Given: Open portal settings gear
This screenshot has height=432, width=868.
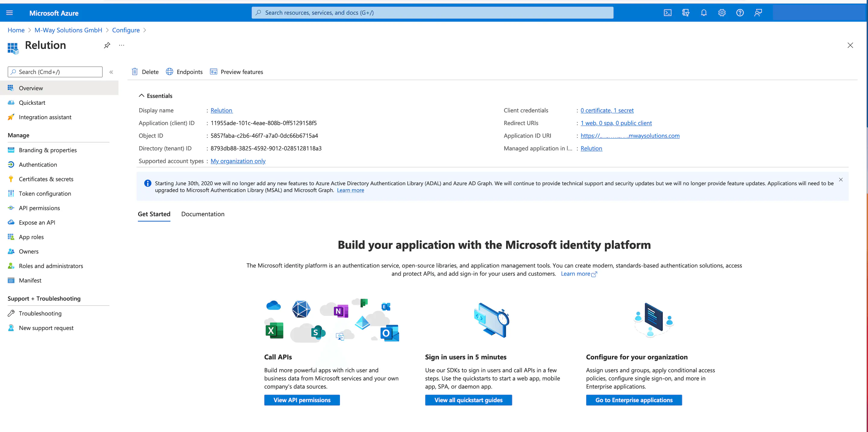Looking at the screenshot, I should (722, 13).
